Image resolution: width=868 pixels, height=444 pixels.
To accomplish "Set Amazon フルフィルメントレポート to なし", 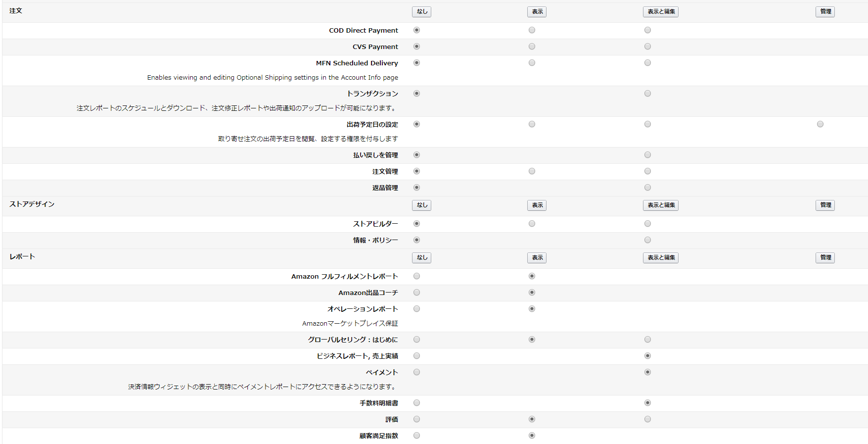I will pyautogui.click(x=416, y=276).
